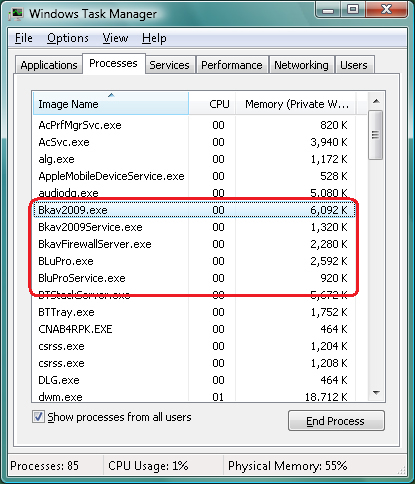This screenshot has width=415, height=484.
Task: Toggle Show processes from all users checkbox
Action: [x=38, y=417]
